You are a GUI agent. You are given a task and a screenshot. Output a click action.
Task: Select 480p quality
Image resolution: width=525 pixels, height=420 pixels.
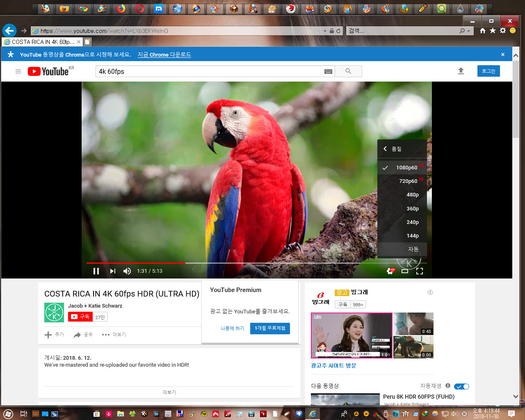tap(402, 195)
